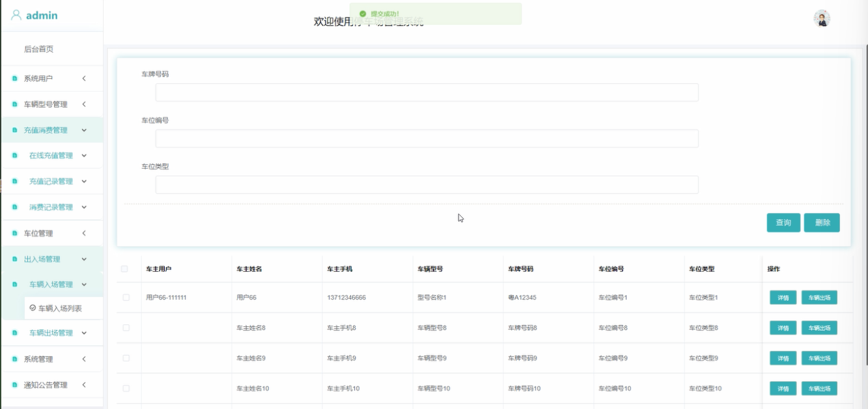
Task: Click the green icon beside 系统管理
Action: (15, 360)
